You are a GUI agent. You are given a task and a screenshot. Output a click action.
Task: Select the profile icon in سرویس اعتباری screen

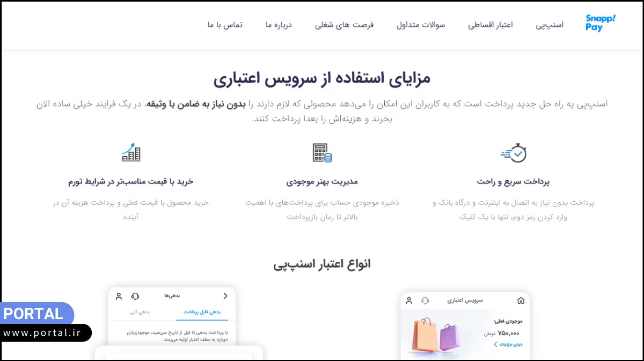[x=409, y=301]
